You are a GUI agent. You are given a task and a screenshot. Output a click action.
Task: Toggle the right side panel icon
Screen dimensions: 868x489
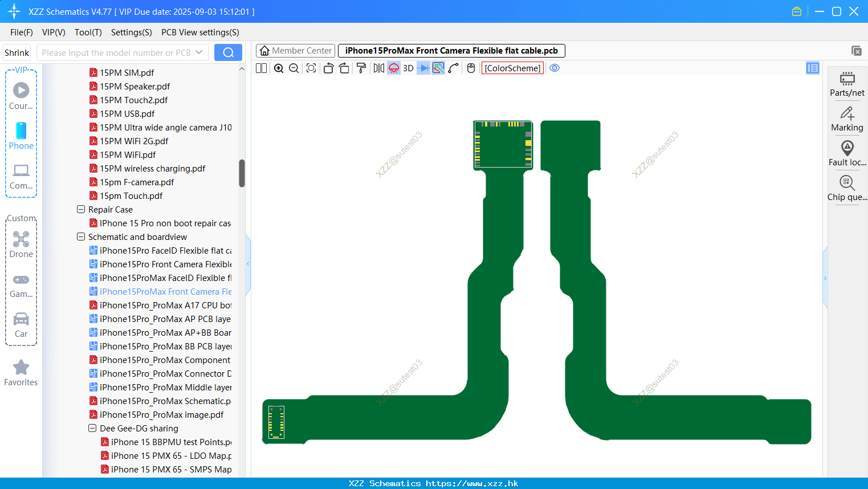[813, 68]
